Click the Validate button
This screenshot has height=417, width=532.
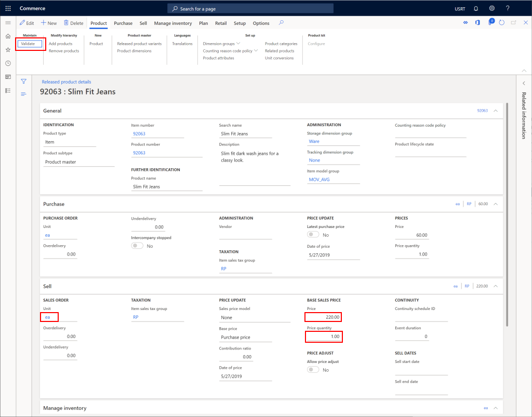[x=30, y=44]
